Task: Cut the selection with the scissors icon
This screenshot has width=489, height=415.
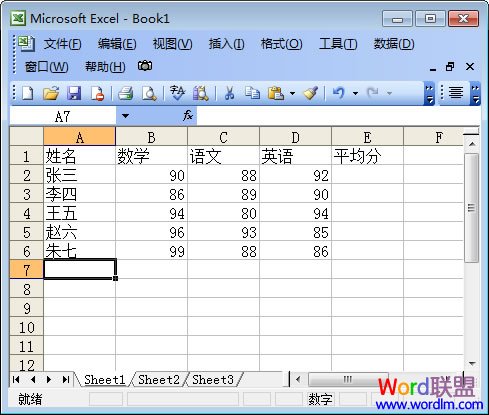Action: click(229, 93)
